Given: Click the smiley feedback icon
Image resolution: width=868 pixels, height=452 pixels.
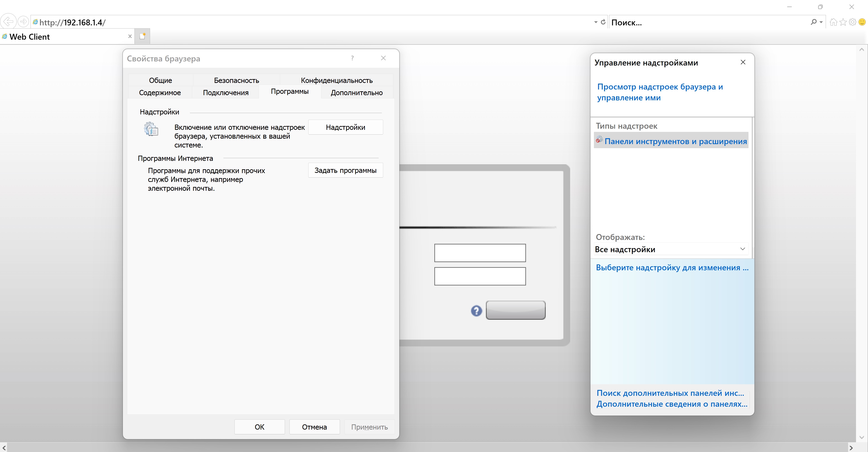Looking at the screenshot, I should pyautogui.click(x=862, y=22).
